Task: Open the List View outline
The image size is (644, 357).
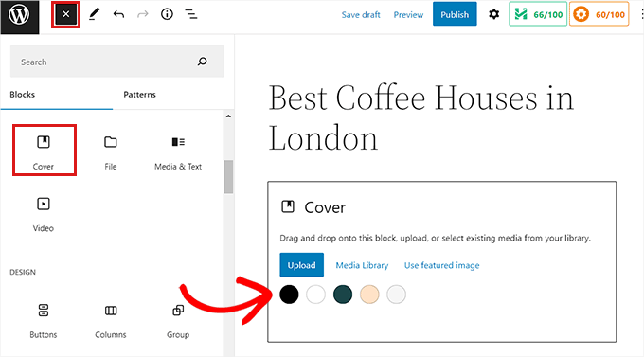Action: coord(191,14)
